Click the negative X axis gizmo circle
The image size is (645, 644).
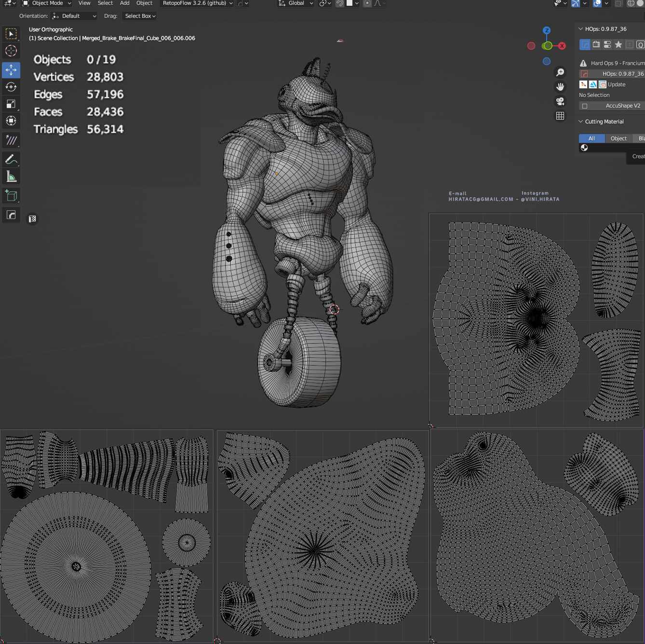click(531, 46)
